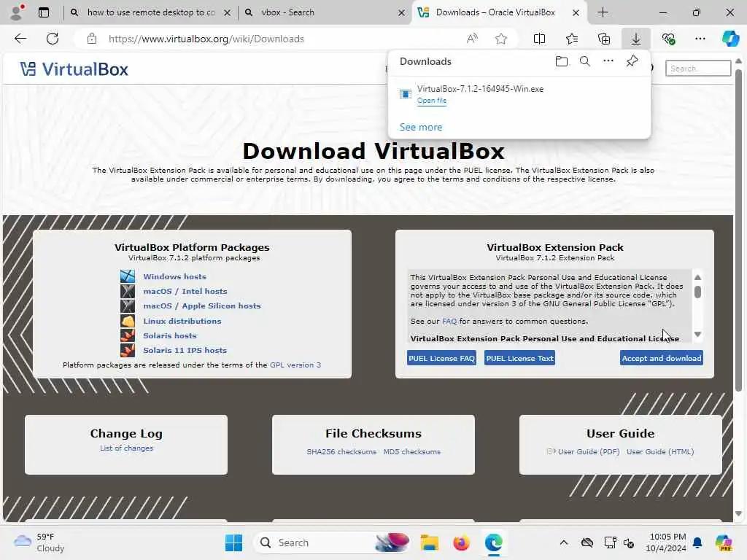Click See more in Downloads panel
Image resolution: width=747 pixels, height=560 pixels.
pos(421,127)
